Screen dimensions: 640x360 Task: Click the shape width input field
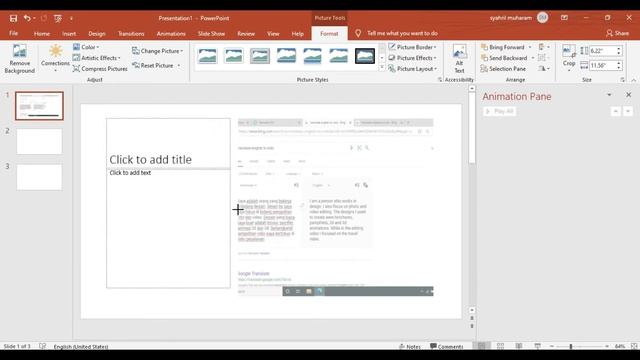[x=602, y=65]
